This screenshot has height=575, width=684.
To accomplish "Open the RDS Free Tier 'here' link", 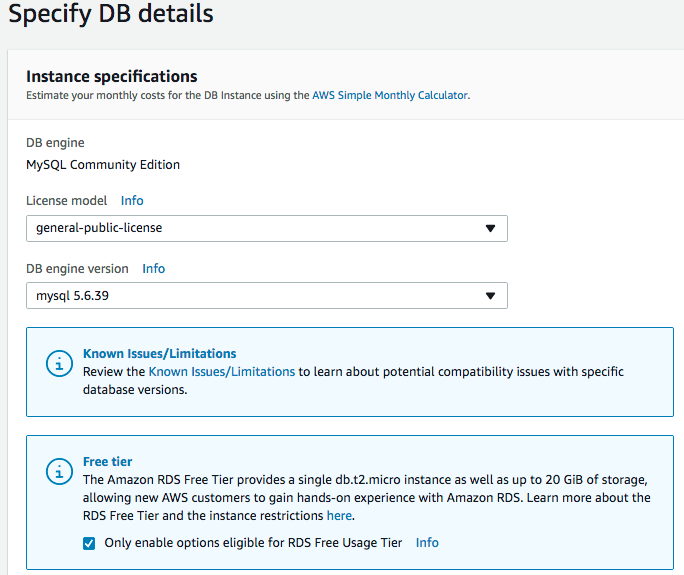I will coord(339,516).
